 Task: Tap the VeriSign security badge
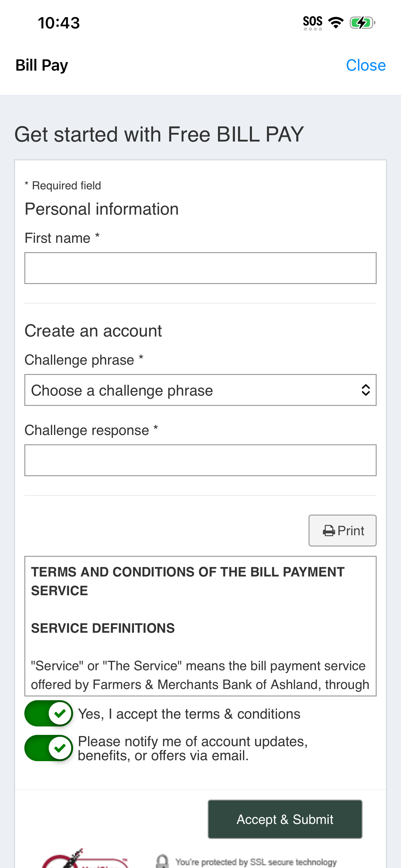85,859
